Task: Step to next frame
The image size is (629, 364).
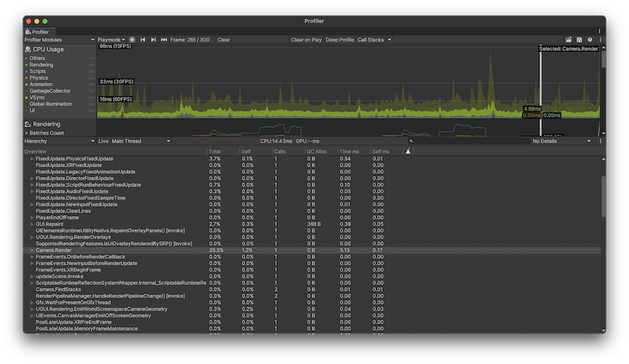Action: click(x=153, y=40)
